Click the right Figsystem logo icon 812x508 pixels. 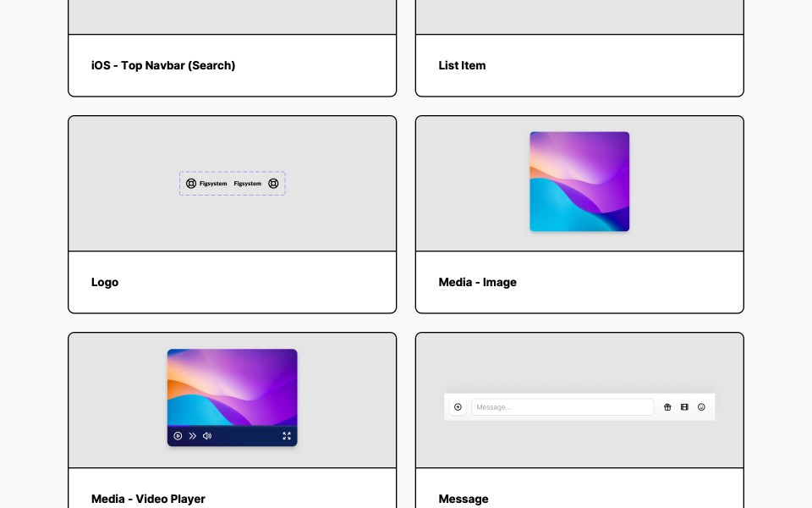[x=273, y=184]
